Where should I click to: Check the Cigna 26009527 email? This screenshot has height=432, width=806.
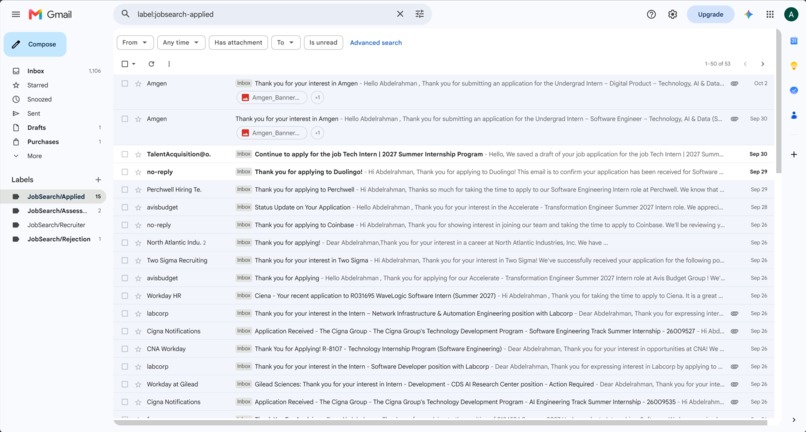(124, 331)
